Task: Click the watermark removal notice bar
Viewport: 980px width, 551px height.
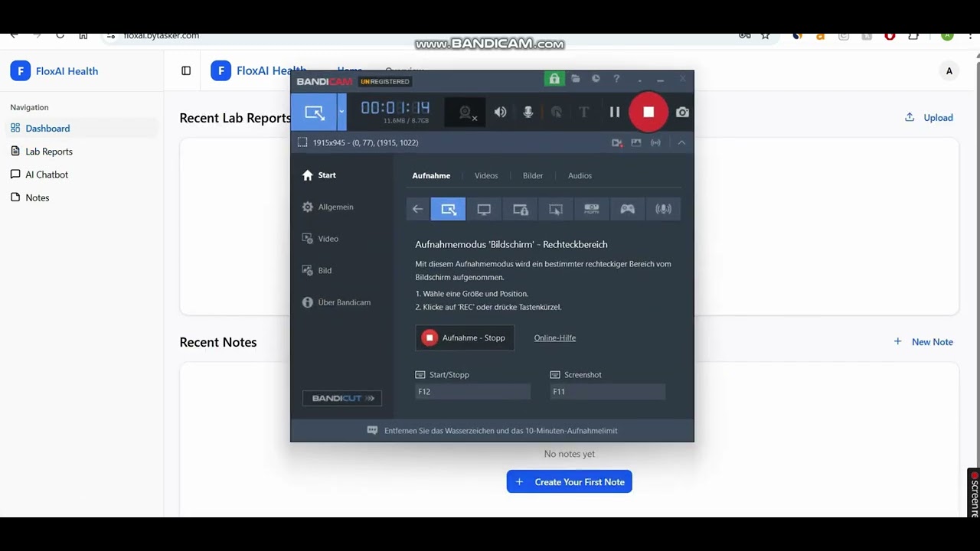Action: 492,430
